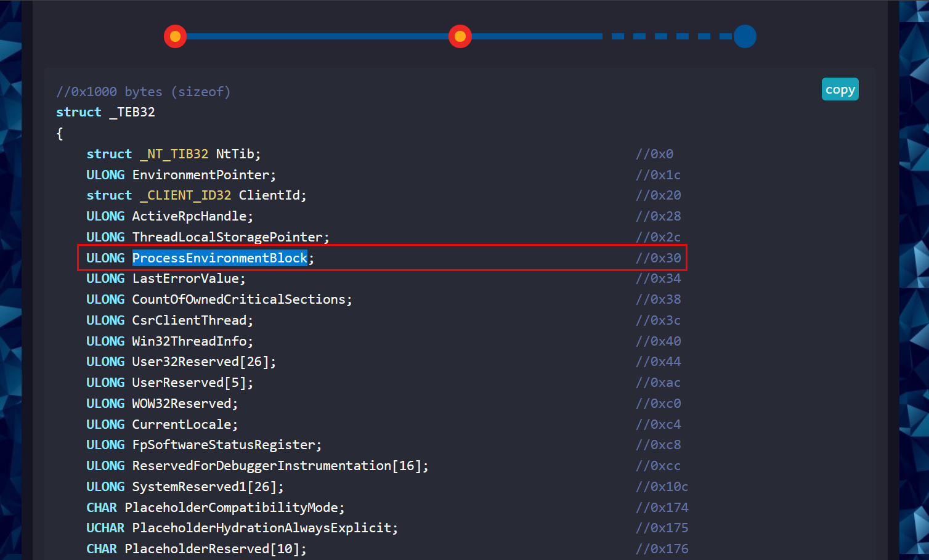Click the PlaceholderCompatibilityMode field
This screenshot has height=560, width=929.
pyautogui.click(x=231, y=508)
